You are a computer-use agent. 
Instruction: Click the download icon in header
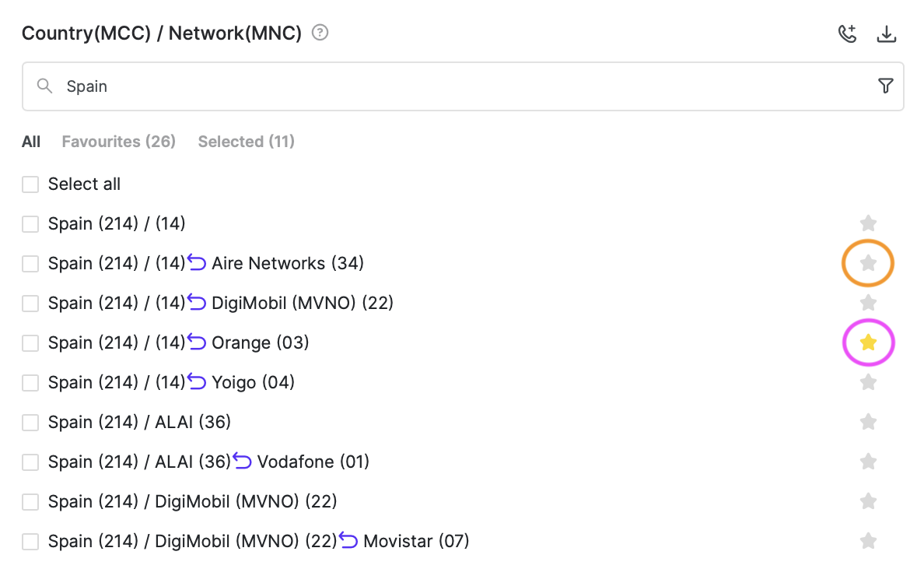[x=887, y=34]
